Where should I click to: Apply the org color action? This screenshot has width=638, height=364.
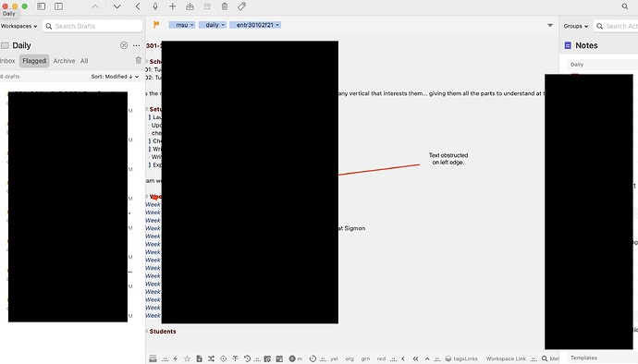(350, 358)
